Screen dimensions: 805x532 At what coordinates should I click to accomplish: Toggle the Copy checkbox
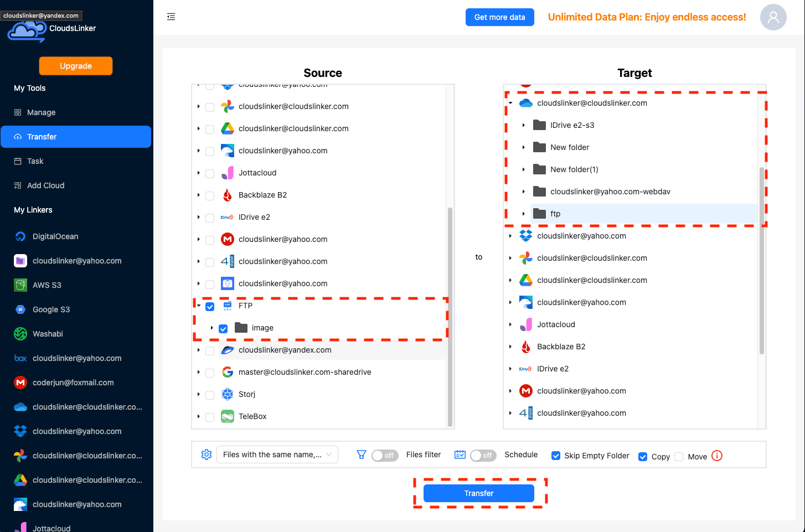click(643, 457)
